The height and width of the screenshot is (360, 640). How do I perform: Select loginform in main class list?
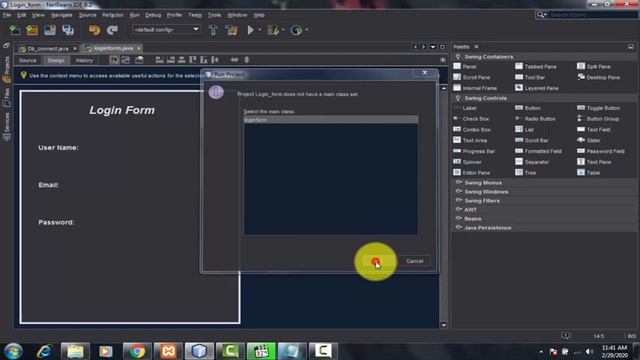point(331,120)
